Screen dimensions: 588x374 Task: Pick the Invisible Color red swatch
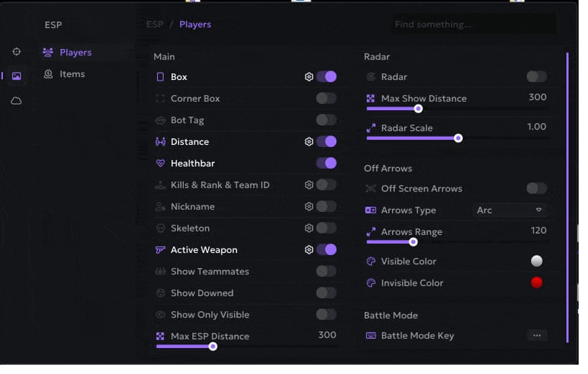pos(536,282)
